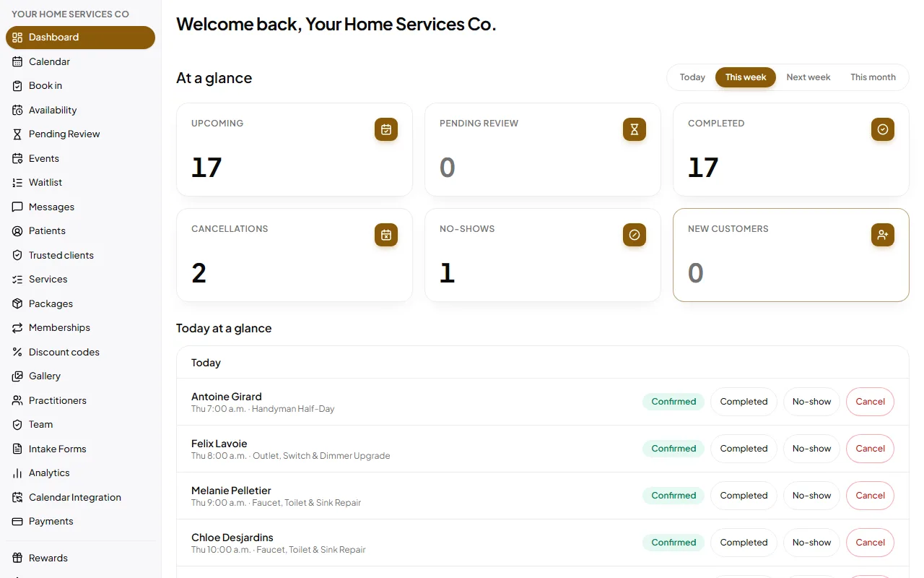
Task: Click the Book in clipboard icon
Action: (x=17, y=86)
